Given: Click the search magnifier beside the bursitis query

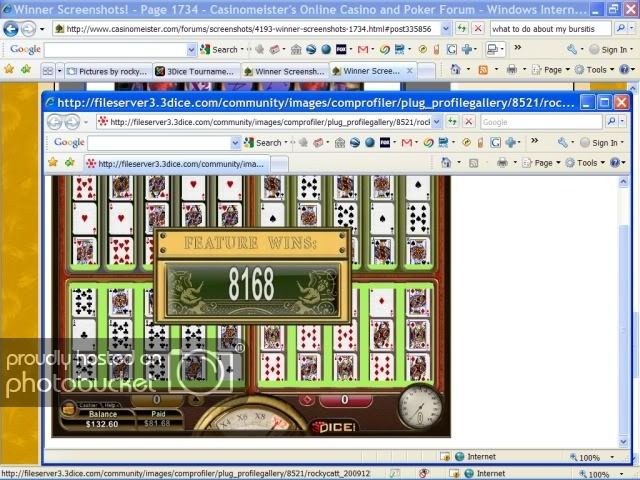Looking at the screenshot, I should coord(620,28).
